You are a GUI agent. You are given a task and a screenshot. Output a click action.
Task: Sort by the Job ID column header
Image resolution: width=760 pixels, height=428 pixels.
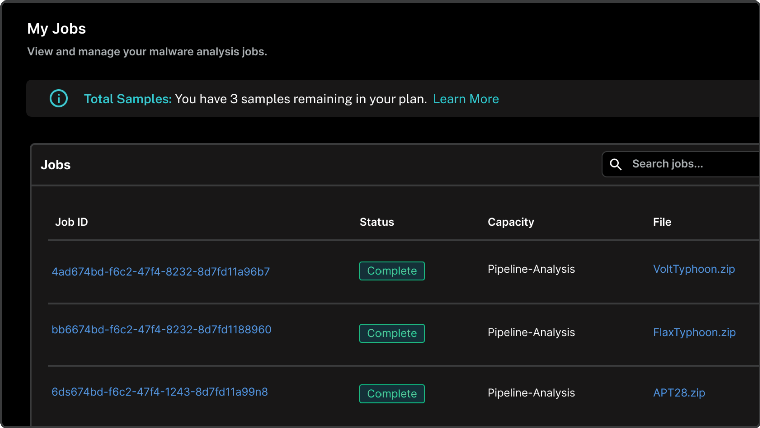point(72,222)
